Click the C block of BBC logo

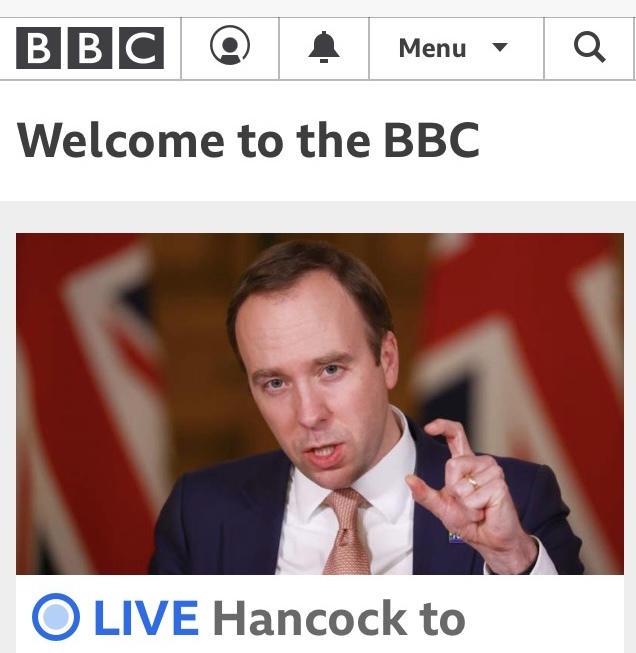point(141,48)
